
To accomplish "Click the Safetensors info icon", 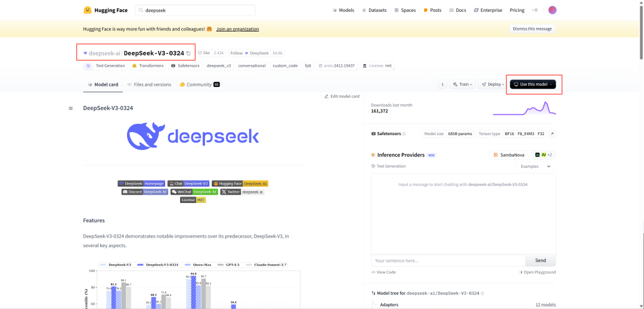I will coord(404,134).
